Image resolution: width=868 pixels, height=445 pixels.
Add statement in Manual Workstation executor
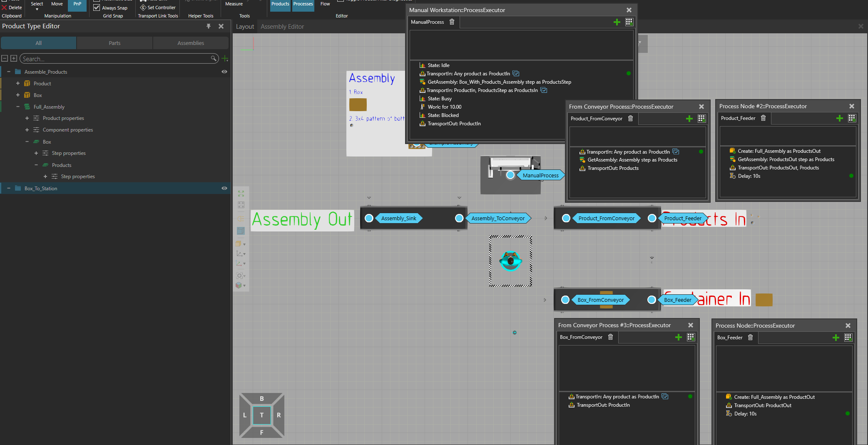pos(617,22)
